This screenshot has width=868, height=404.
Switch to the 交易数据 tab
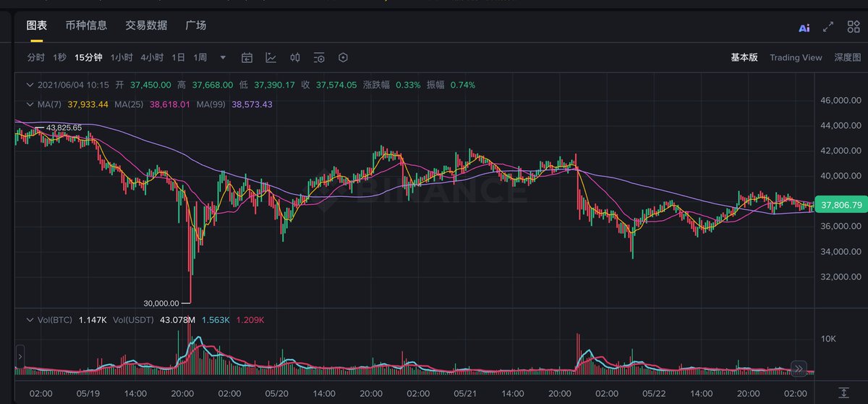(x=146, y=25)
